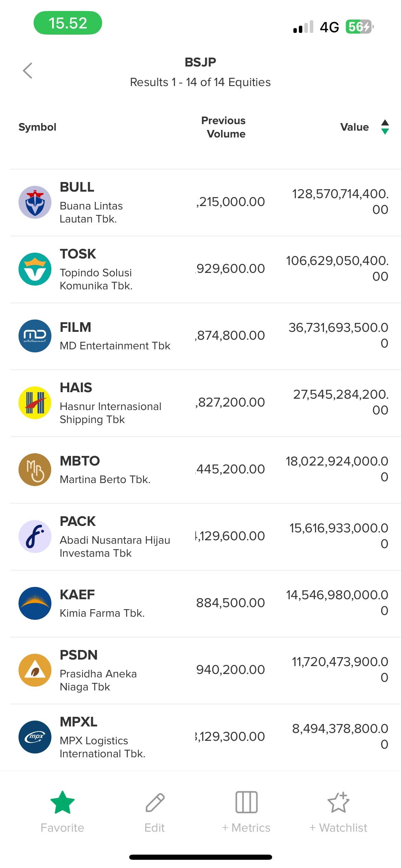This screenshot has height=868, width=401.
Task: Tap the BSJP screen title
Action: [200, 62]
